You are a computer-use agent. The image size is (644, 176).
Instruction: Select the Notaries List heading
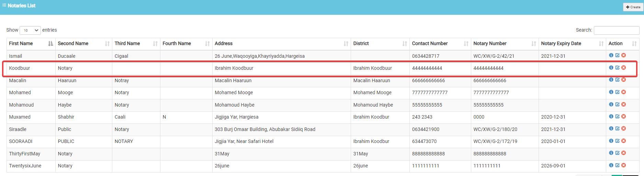coord(21,5)
